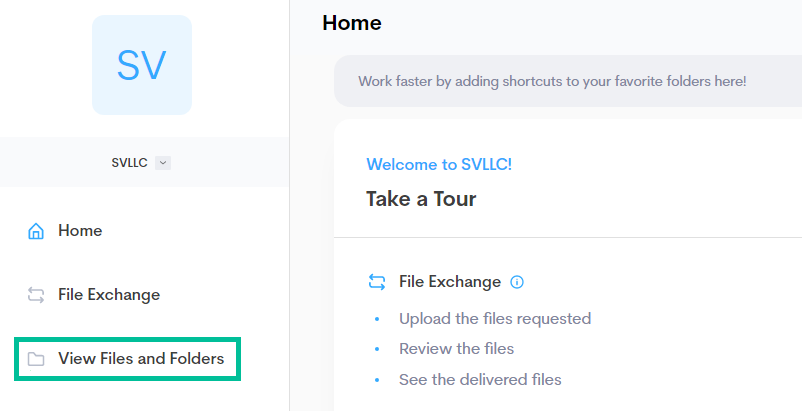
Task: Click the folder icon for View Files and Folders
Action: coord(36,359)
